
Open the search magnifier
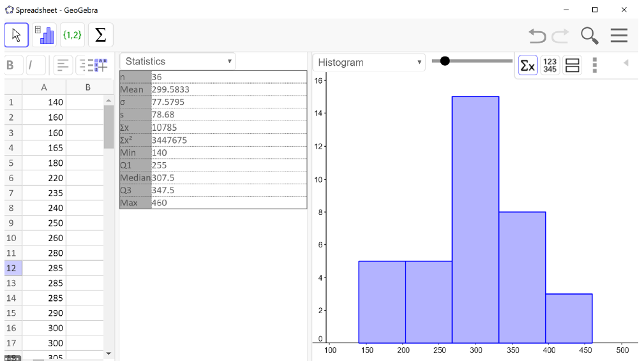(x=589, y=36)
